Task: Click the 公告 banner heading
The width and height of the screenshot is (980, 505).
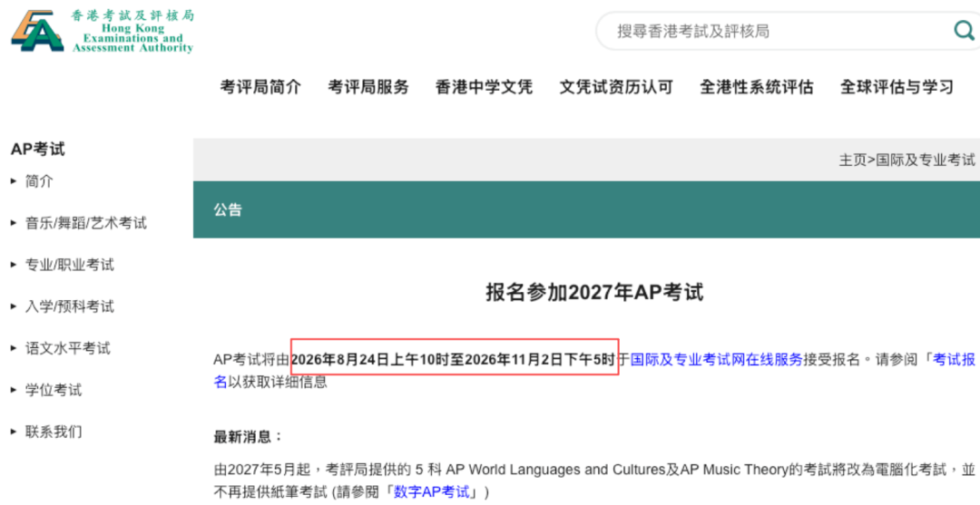Action: tap(228, 209)
